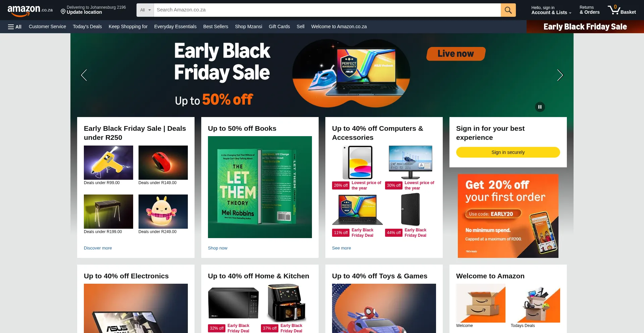Go to previous carousel slide arrow
Screen dimensions: 644x333
pos(84,75)
